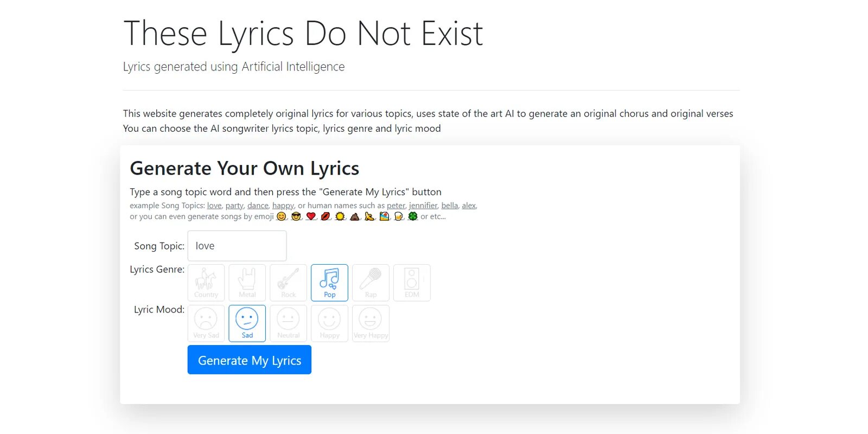Click the 'party' example topic link
The width and height of the screenshot is (868, 434).
coord(234,206)
